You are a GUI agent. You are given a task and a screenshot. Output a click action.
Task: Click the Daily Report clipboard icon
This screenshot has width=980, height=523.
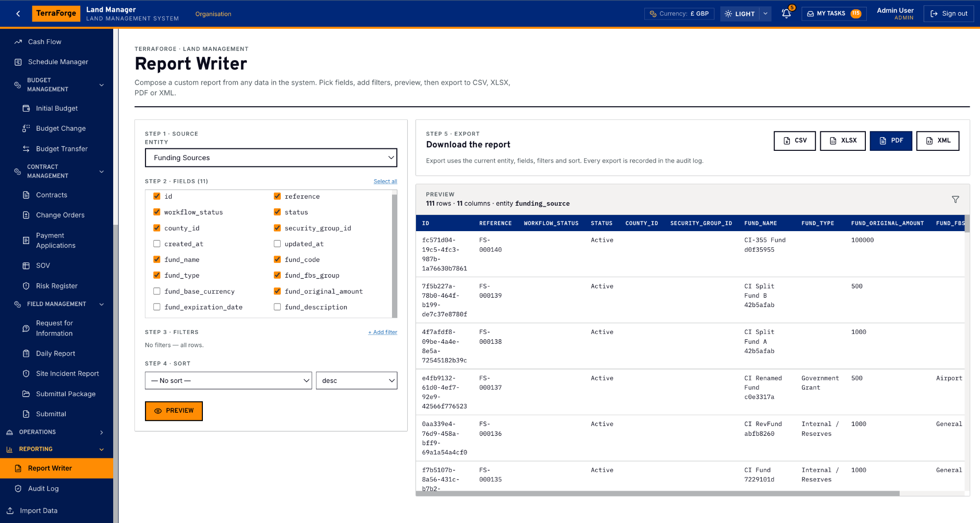point(26,354)
